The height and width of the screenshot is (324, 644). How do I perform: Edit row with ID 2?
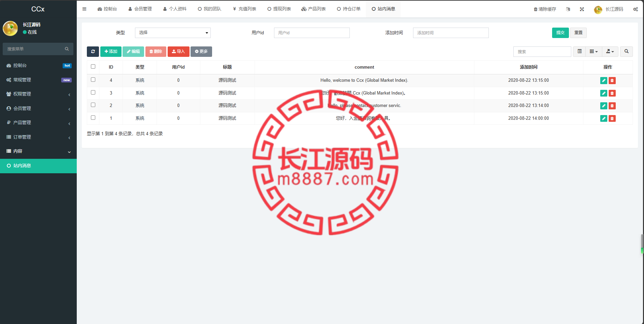604,106
